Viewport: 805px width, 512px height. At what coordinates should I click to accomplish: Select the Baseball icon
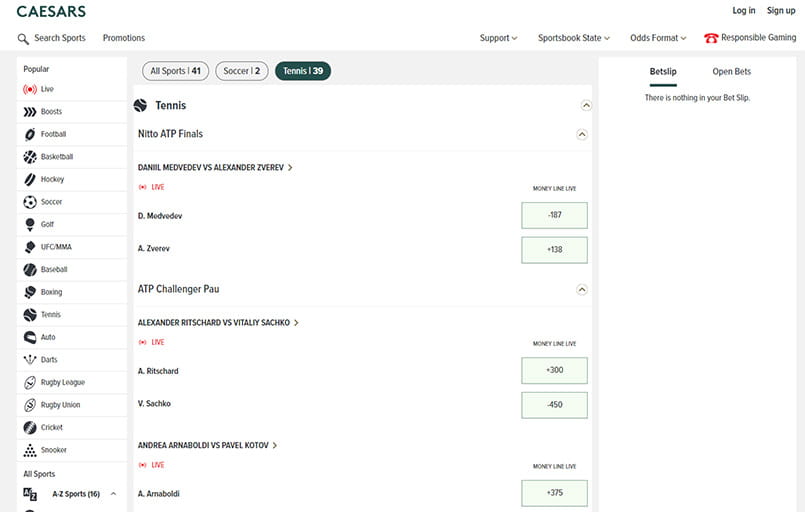(x=30, y=270)
